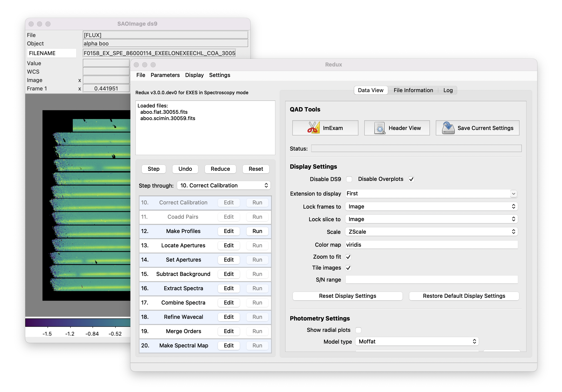
Task: Uncheck Tile images
Action: [348, 268]
